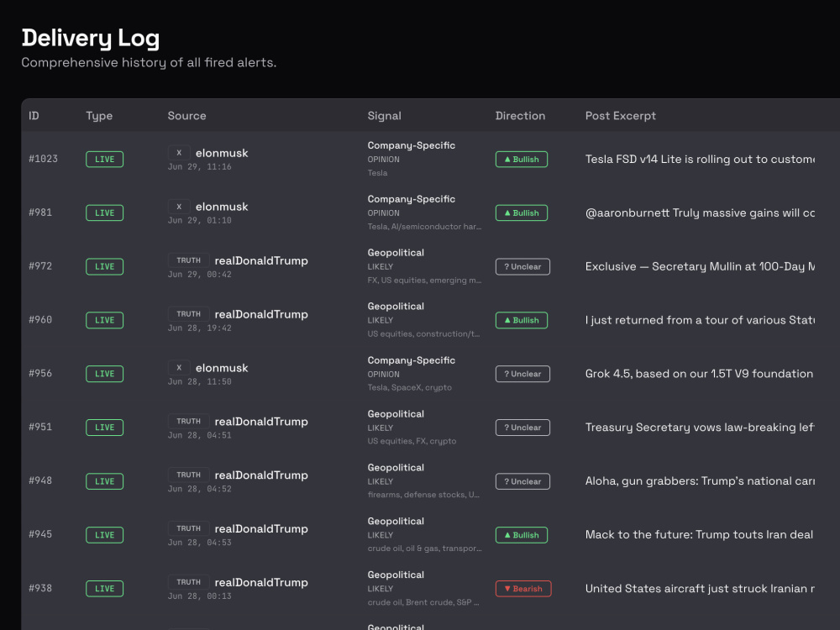Open the realDonaldTrump source in row #972
Viewport: 840px width, 630px height.
(261, 260)
